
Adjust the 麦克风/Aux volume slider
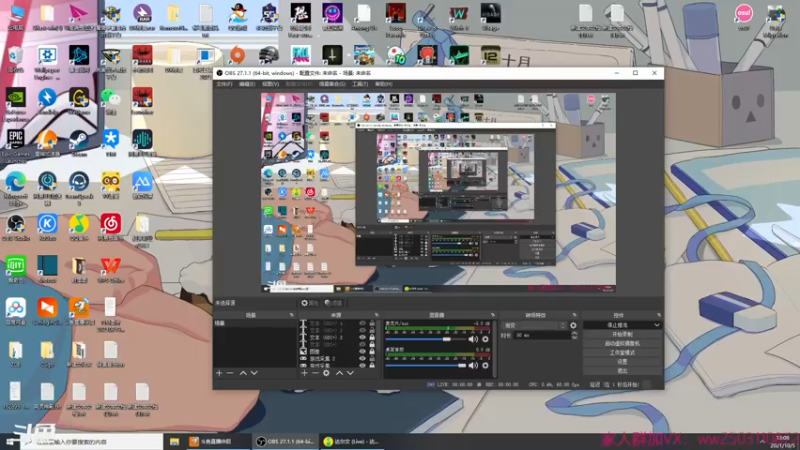(426, 339)
